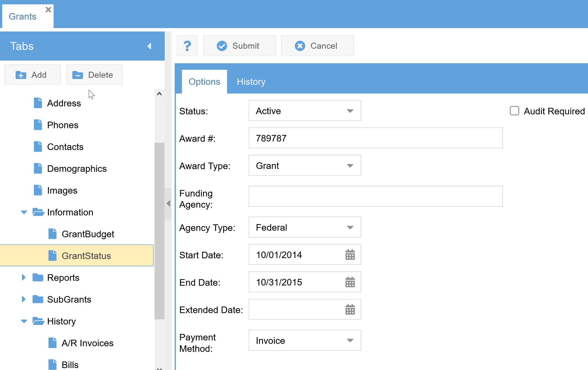The height and width of the screenshot is (370, 588).
Task: Enable the Audit Required checkbox
Action: point(514,111)
